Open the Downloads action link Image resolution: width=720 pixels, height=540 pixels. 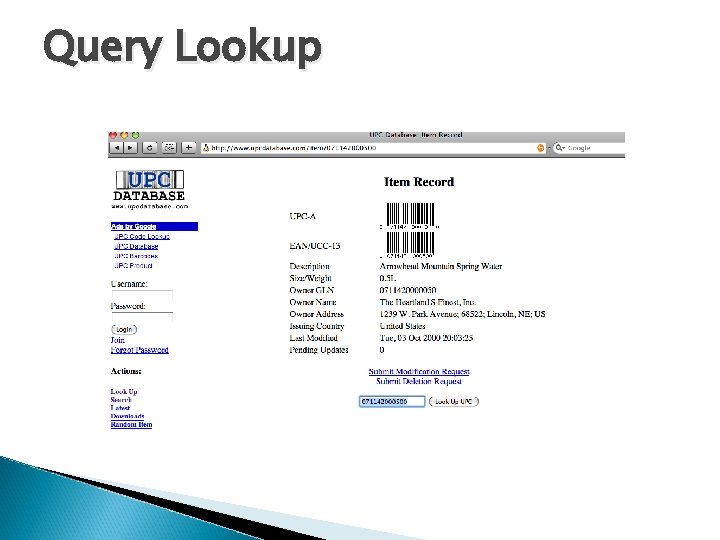(x=128, y=416)
